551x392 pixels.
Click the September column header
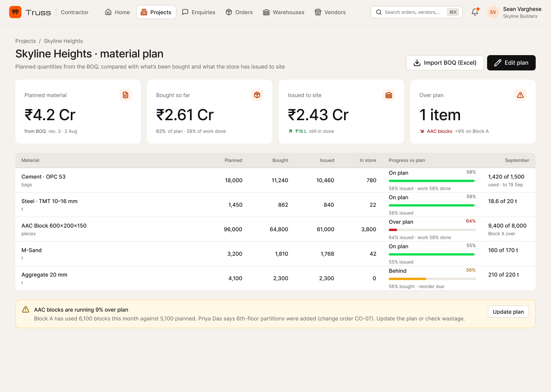pos(517,160)
